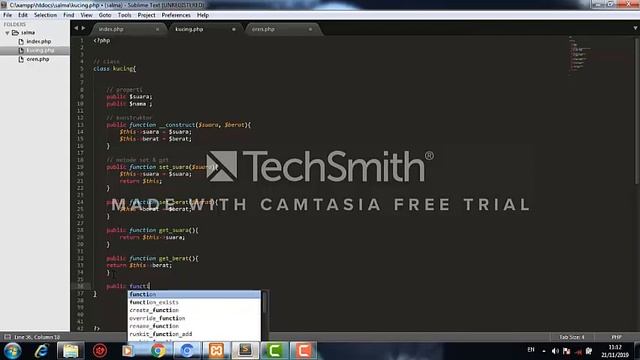Click the Line 36 column status text

click(x=37, y=337)
